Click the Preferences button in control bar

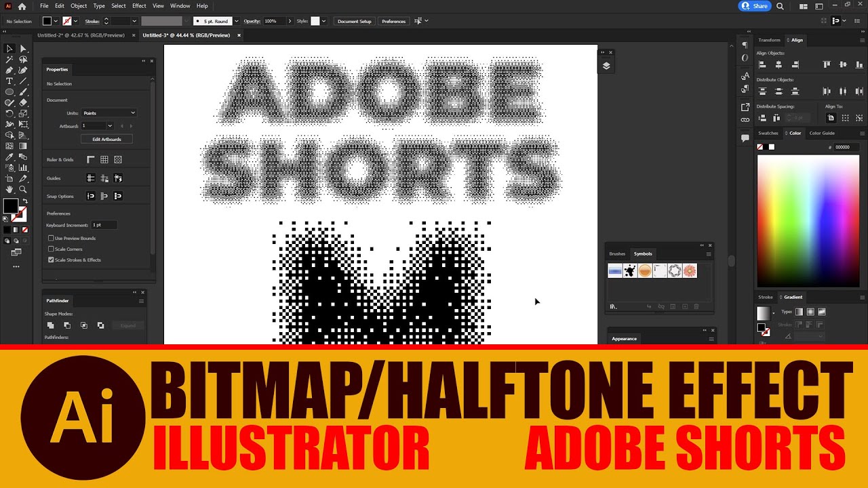click(x=393, y=21)
